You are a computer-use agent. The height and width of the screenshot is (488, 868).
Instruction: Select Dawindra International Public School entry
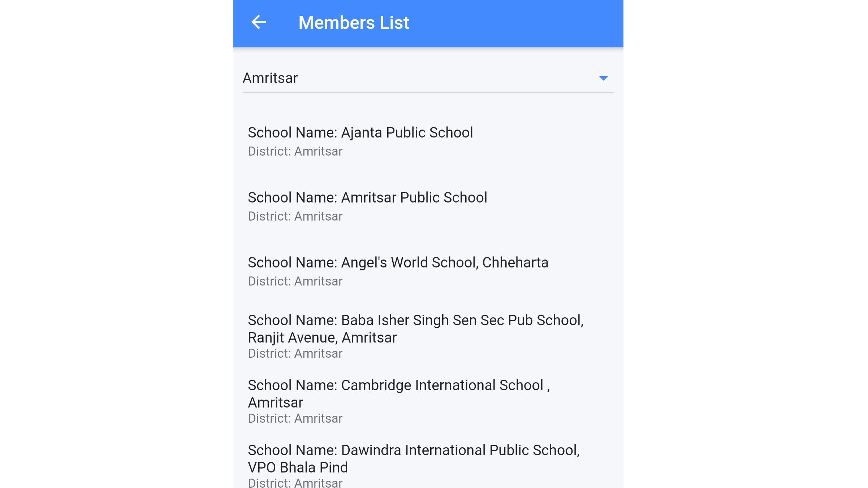click(x=428, y=465)
